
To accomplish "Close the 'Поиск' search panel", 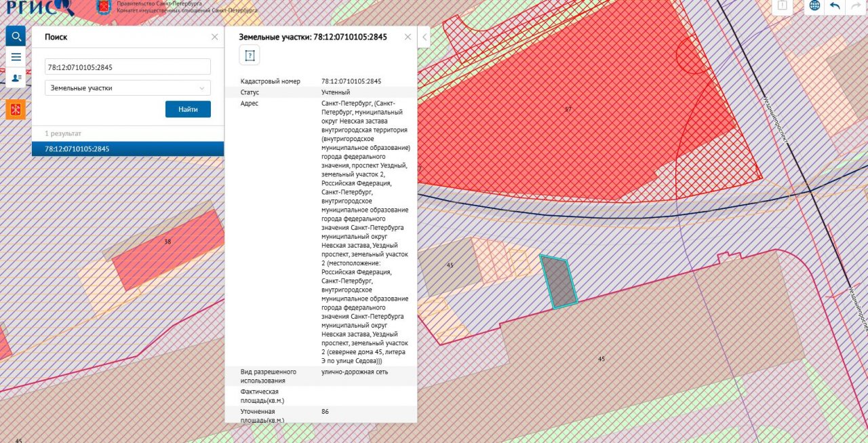I will click(215, 37).
